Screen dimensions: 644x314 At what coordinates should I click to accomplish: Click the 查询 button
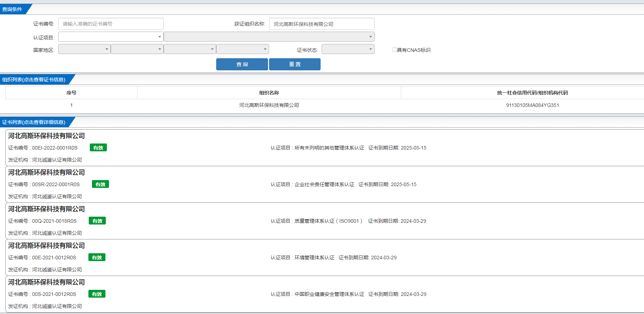pyautogui.click(x=242, y=64)
